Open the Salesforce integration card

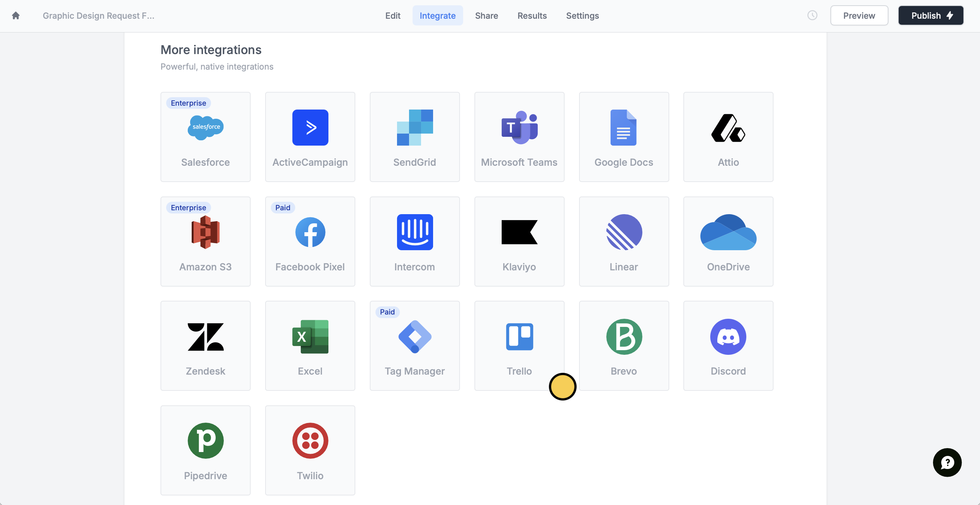point(205,137)
